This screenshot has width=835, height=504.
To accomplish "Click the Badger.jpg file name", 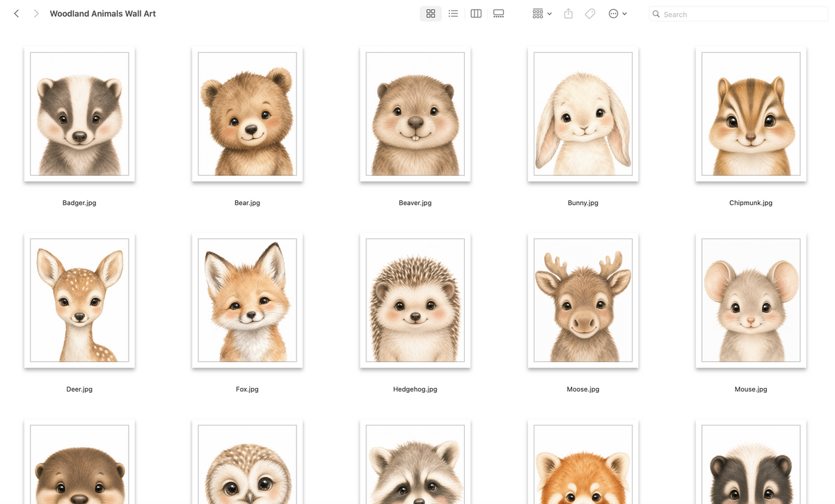I will coord(79,203).
